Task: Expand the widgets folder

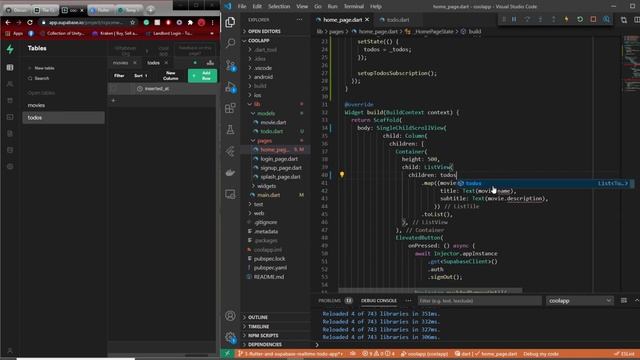Action: click(x=267, y=186)
